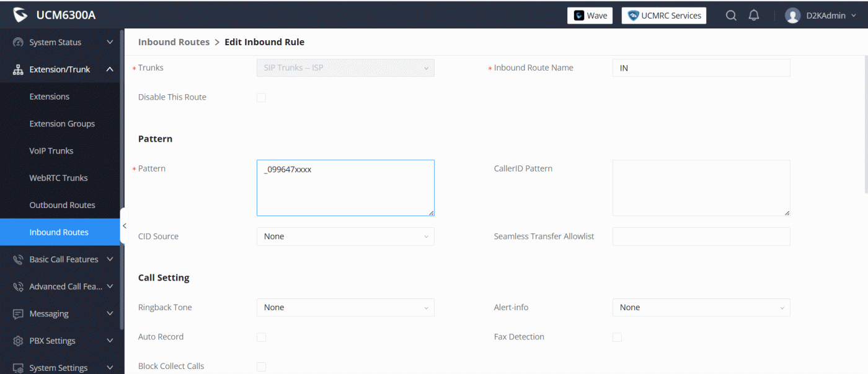
Task: Click the System Status gauge icon
Action: point(18,42)
